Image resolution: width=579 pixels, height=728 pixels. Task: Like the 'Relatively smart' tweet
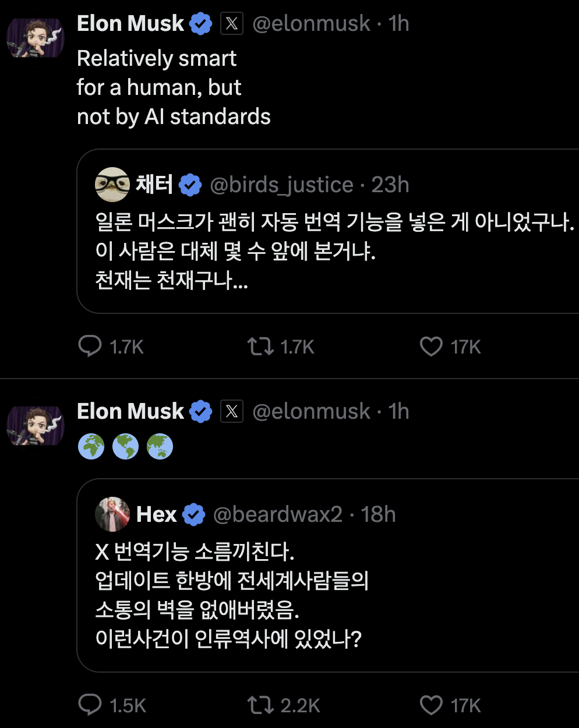tap(431, 347)
